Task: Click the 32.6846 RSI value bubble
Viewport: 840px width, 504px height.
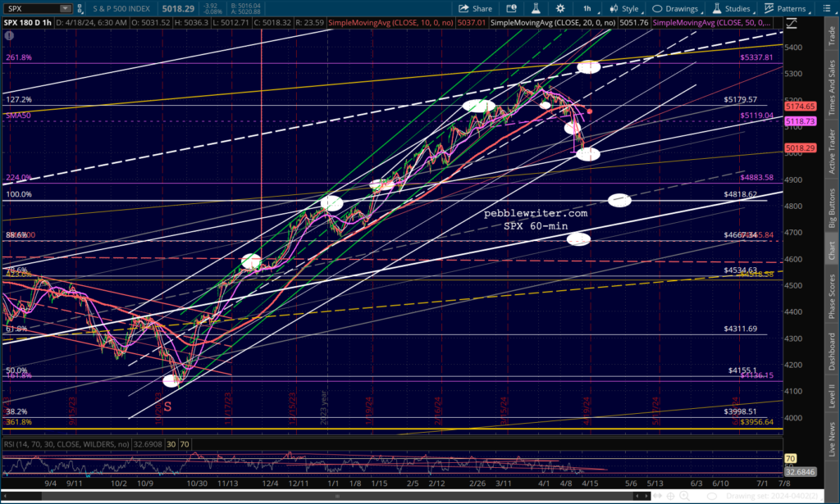Action: [801, 472]
